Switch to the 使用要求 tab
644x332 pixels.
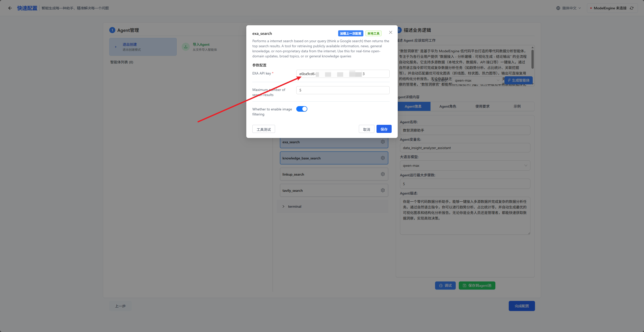(482, 106)
